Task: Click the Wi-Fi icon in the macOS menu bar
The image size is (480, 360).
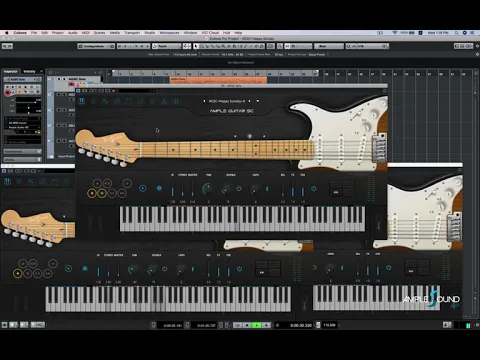Action: pyautogui.click(x=395, y=33)
